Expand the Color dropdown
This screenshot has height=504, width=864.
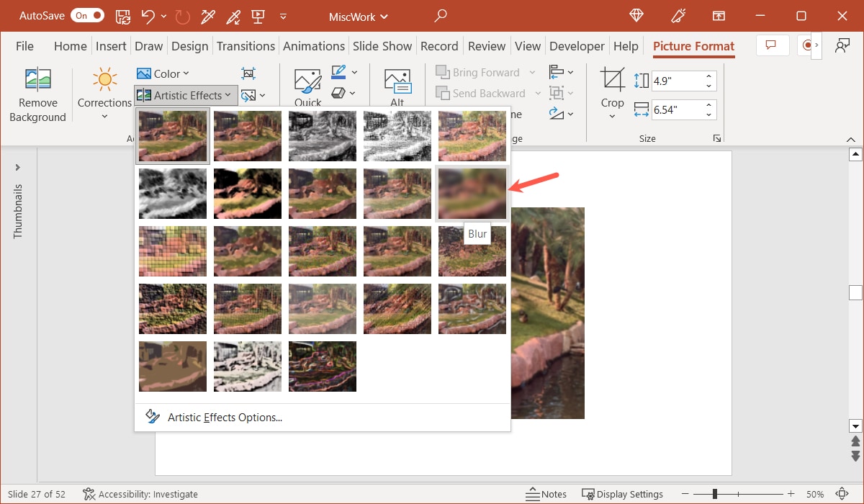(x=163, y=73)
